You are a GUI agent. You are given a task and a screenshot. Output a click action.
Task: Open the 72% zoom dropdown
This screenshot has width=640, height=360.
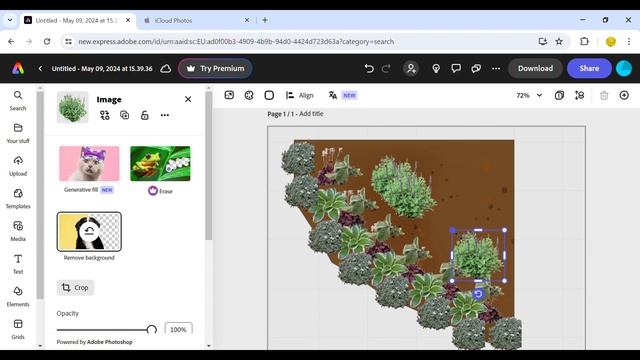529,95
